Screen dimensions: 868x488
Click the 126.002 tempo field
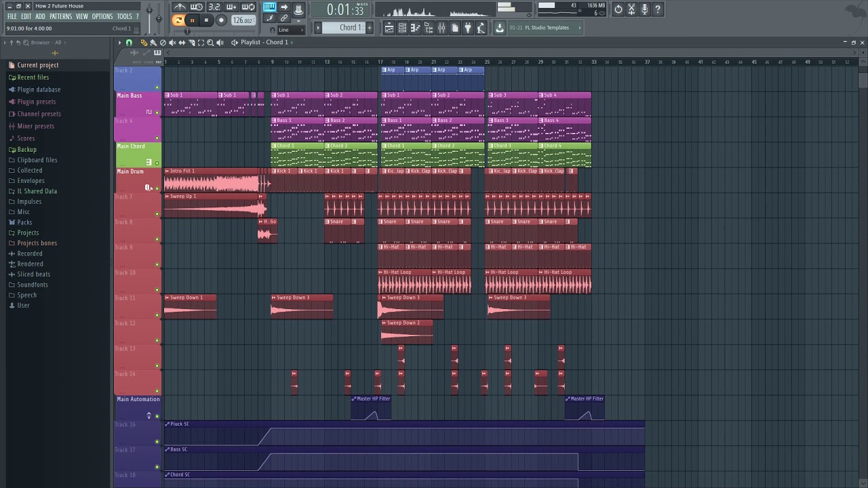point(243,20)
